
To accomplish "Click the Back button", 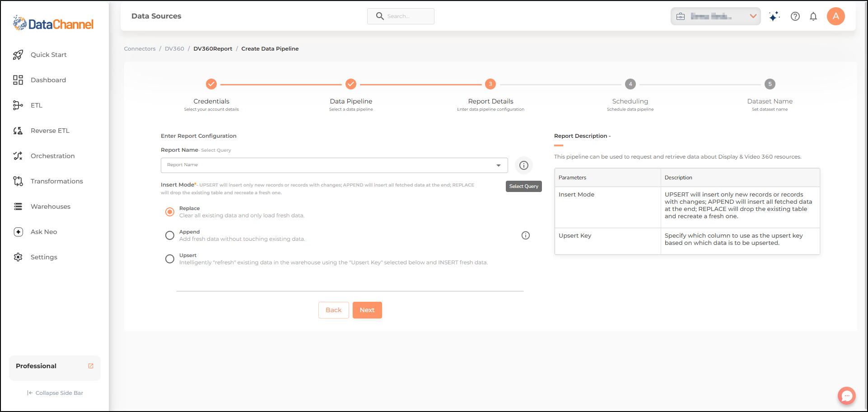I will tap(334, 310).
